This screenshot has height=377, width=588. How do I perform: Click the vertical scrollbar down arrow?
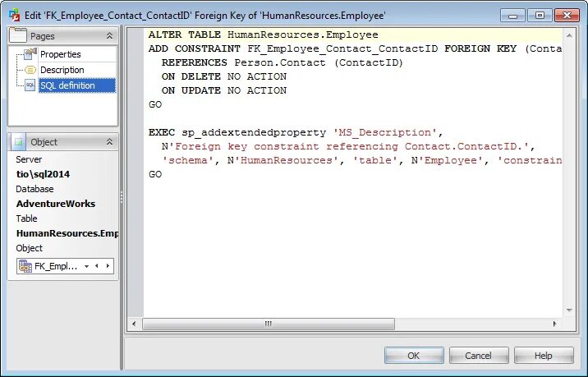click(x=569, y=310)
